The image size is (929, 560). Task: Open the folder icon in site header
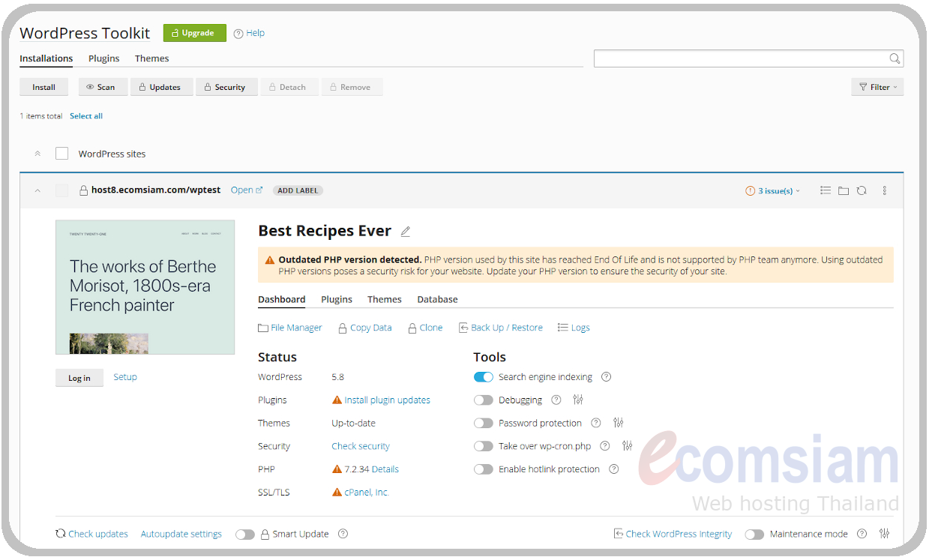tap(844, 190)
